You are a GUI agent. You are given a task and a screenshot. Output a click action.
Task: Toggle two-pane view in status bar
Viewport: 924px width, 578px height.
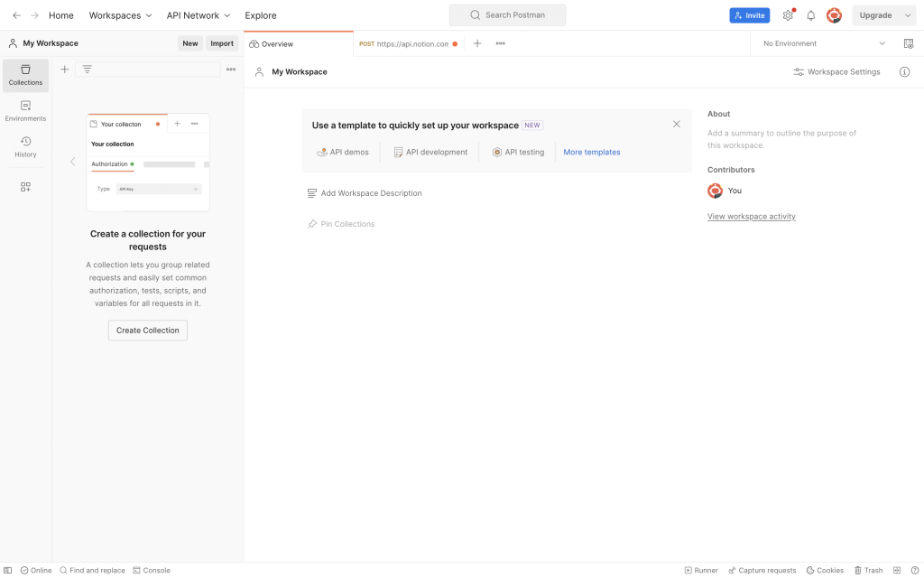pos(897,571)
